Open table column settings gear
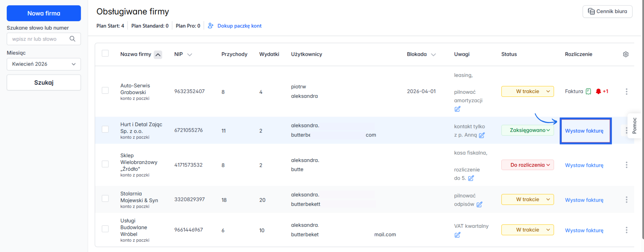The height and width of the screenshot is (252, 644). 626,54
